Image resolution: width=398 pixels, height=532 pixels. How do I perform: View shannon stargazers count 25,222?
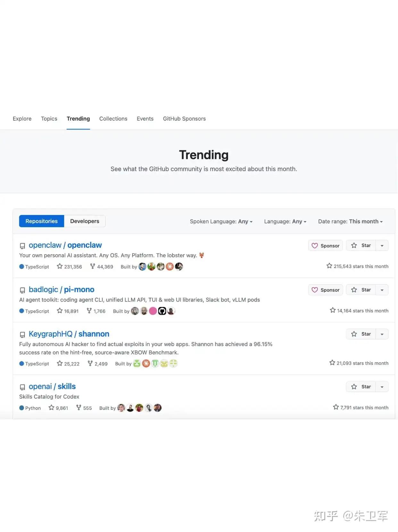point(68,363)
